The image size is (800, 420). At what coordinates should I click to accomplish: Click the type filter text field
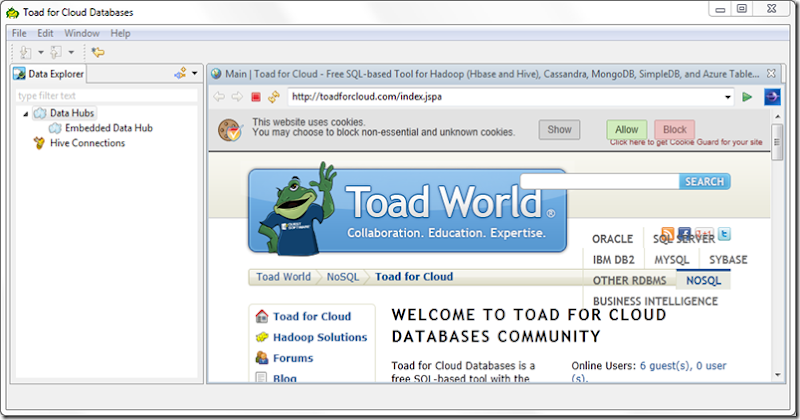pos(107,95)
